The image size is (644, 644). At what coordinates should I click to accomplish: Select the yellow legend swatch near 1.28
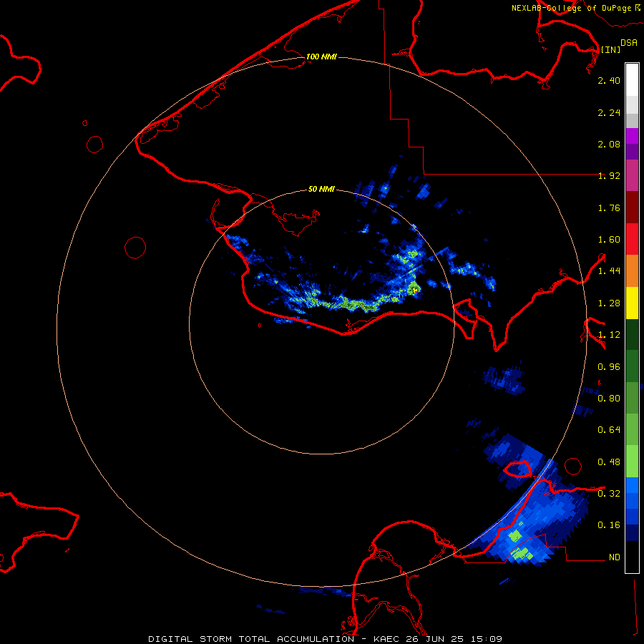[x=632, y=303]
